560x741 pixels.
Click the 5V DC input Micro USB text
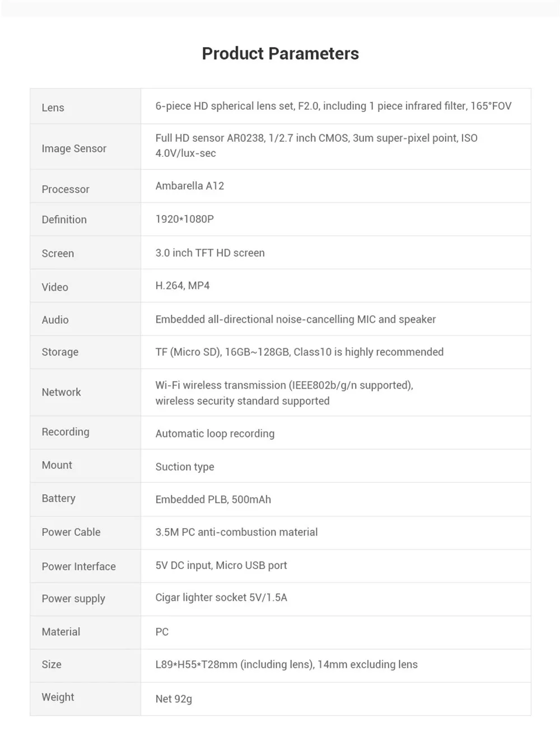point(221,565)
